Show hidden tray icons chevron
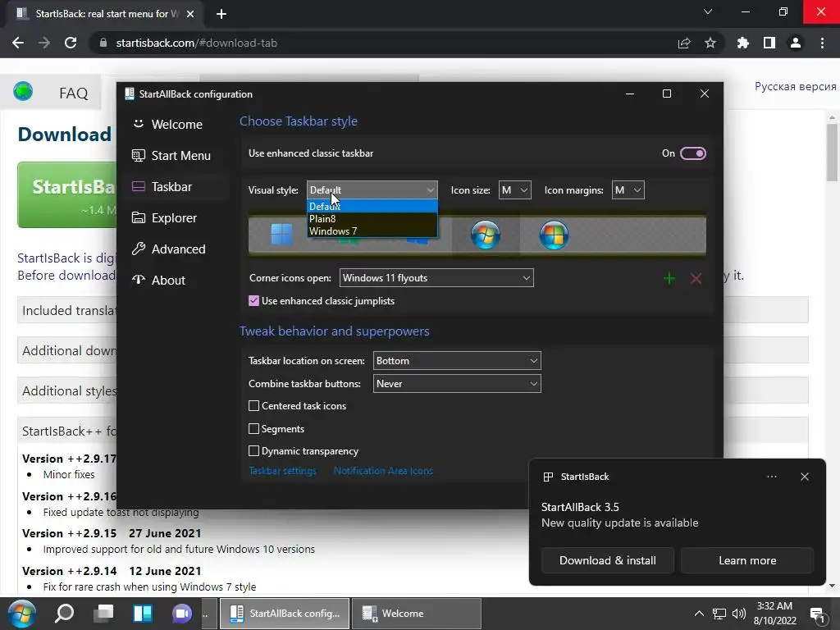Screen dimensions: 840x630 click(699, 614)
